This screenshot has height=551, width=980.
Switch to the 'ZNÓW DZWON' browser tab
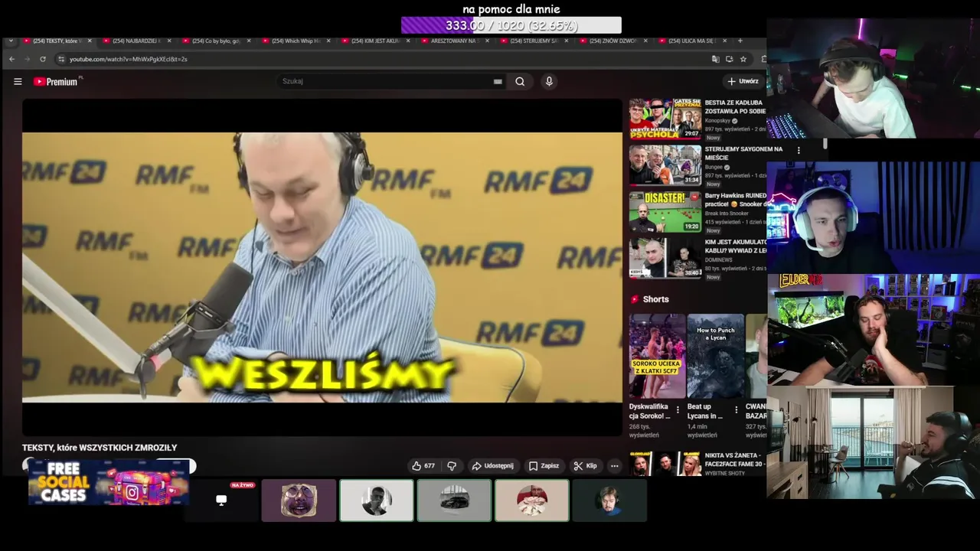[612, 41]
